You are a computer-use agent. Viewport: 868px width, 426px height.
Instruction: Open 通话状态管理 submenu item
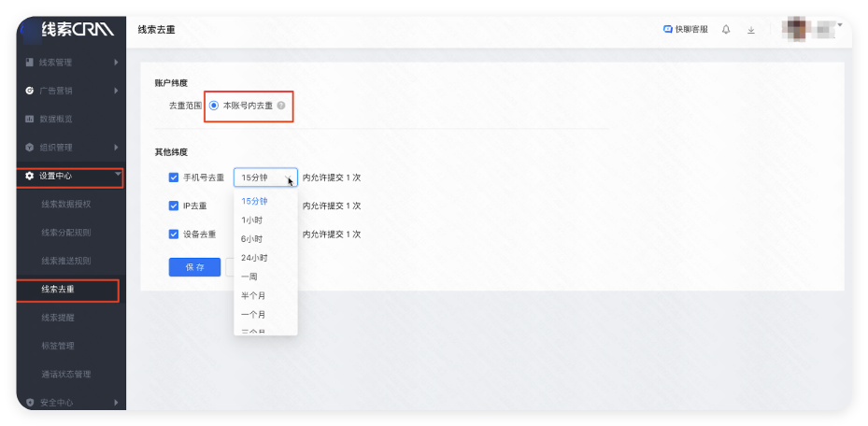pos(66,374)
